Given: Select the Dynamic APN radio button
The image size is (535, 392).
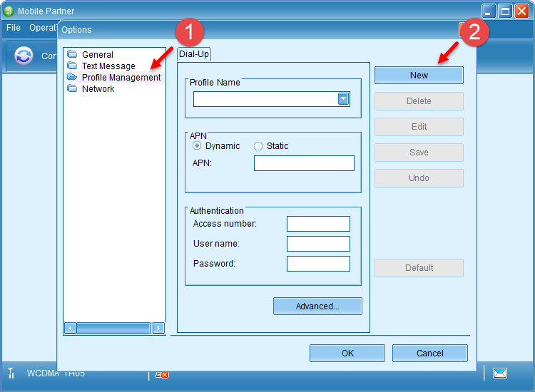Looking at the screenshot, I should pos(197,145).
